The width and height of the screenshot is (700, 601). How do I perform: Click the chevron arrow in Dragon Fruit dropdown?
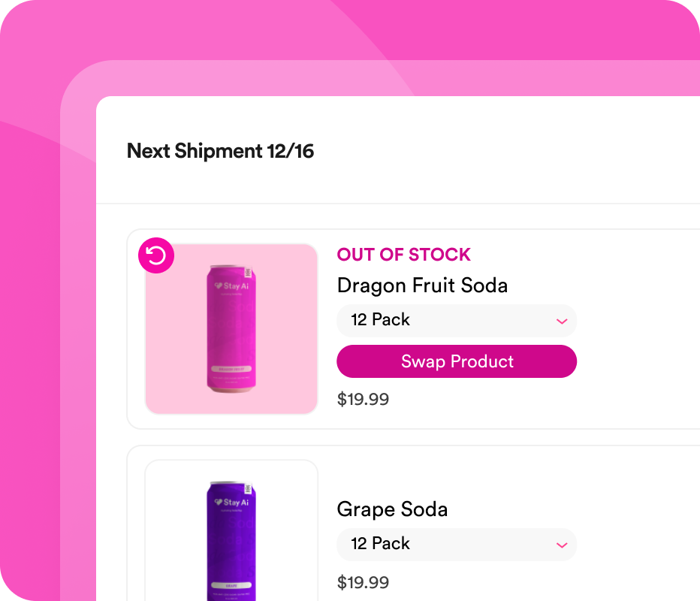point(561,322)
